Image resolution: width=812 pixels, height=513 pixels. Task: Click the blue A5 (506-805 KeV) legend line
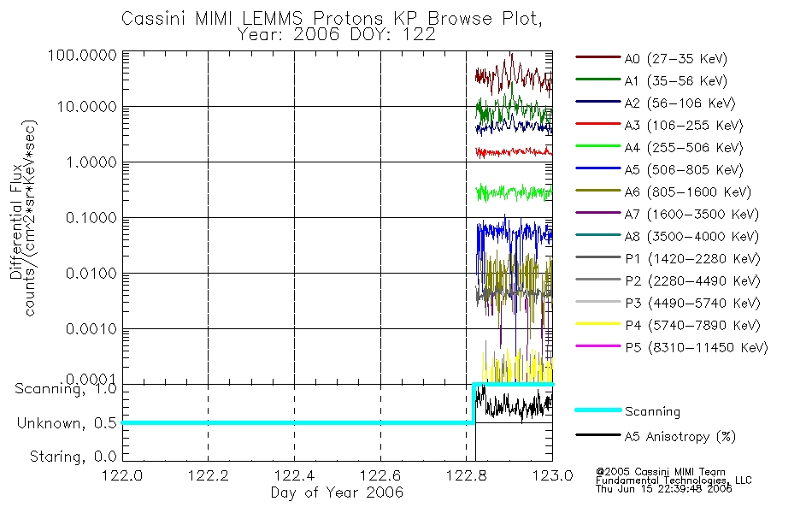click(597, 168)
